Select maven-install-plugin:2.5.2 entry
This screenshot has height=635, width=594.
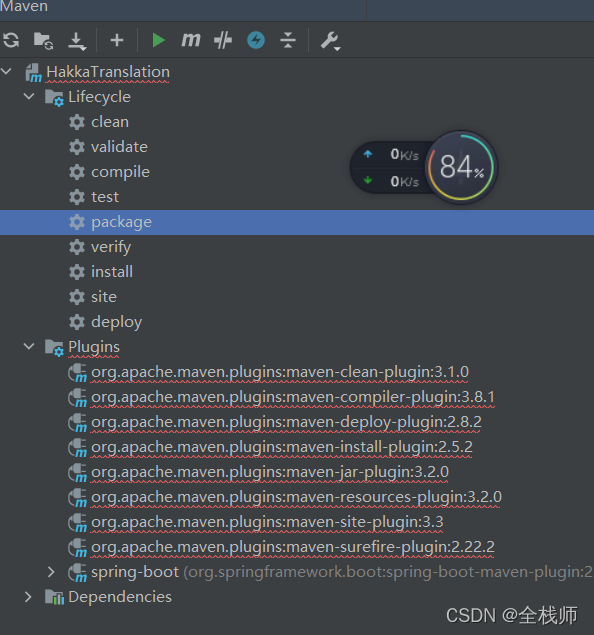coord(282,447)
